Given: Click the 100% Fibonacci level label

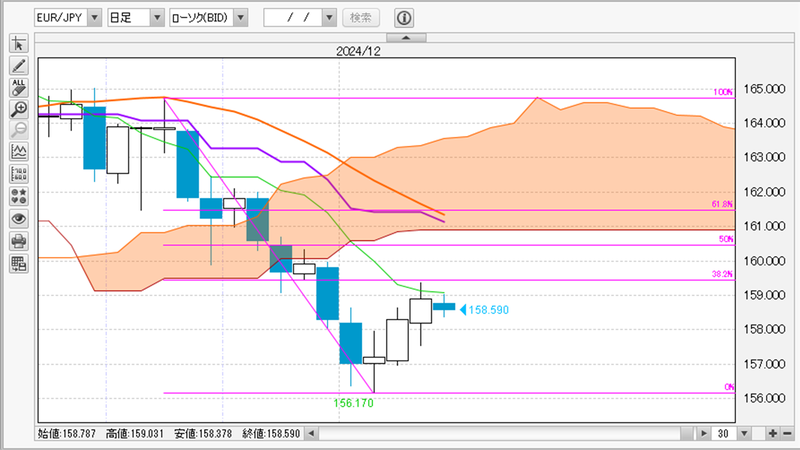Looking at the screenshot, I should (x=723, y=92).
